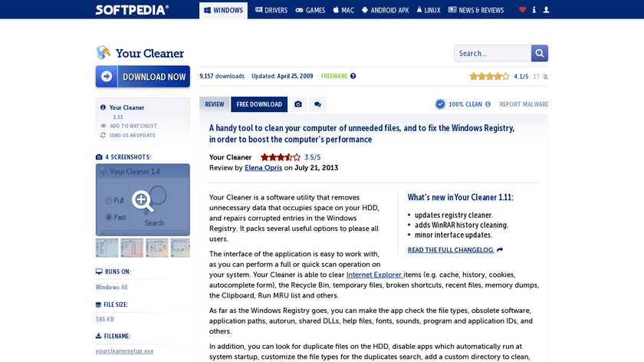Focus the Search input field

492,54
